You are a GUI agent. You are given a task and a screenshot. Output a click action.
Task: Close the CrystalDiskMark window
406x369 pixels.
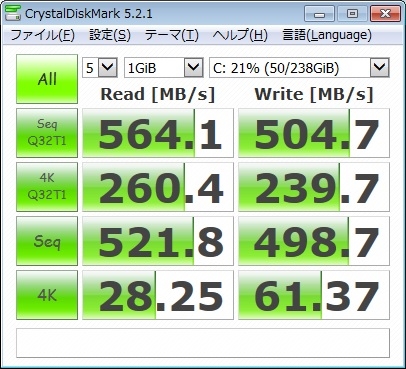(x=385, y=14)
